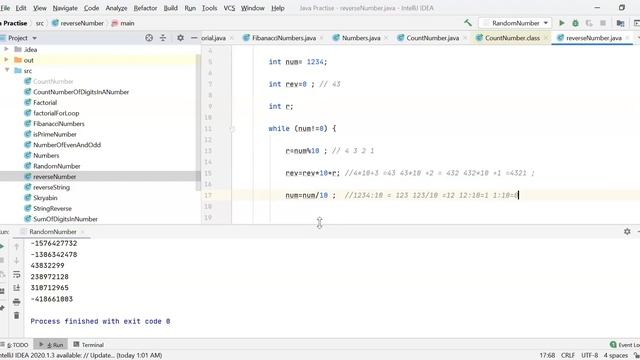Click line separator CRLF in status bar
This screenshot has height=360, width=640.
[x=568, y=356]
